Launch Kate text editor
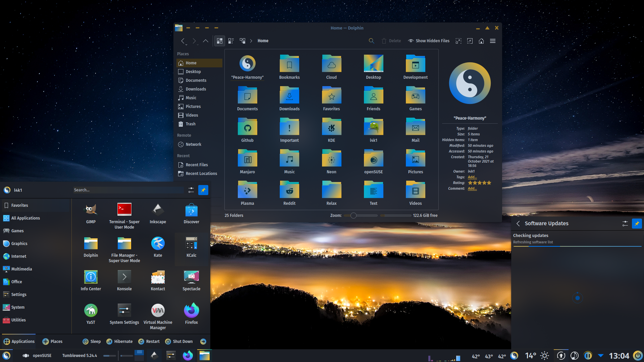644x362 pixels. coord(158,247)
